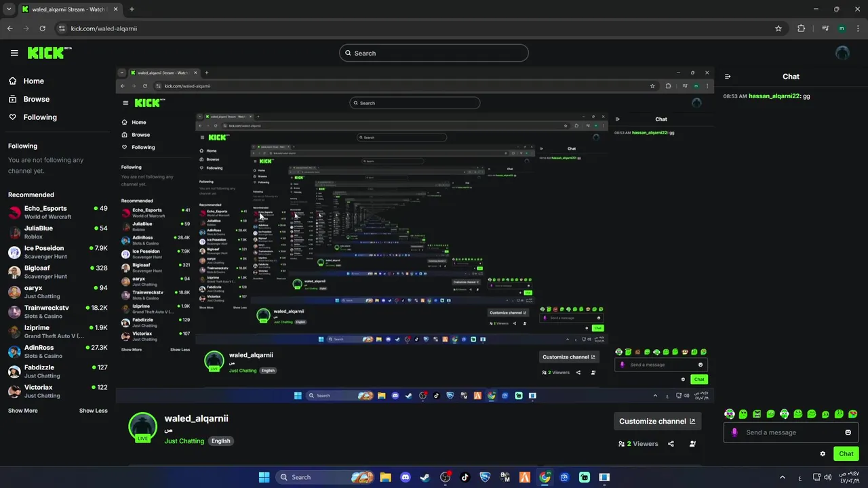Focus the Kick search box
The width and height of the screenshot is (868, 488).
click(x=434, y=53)
